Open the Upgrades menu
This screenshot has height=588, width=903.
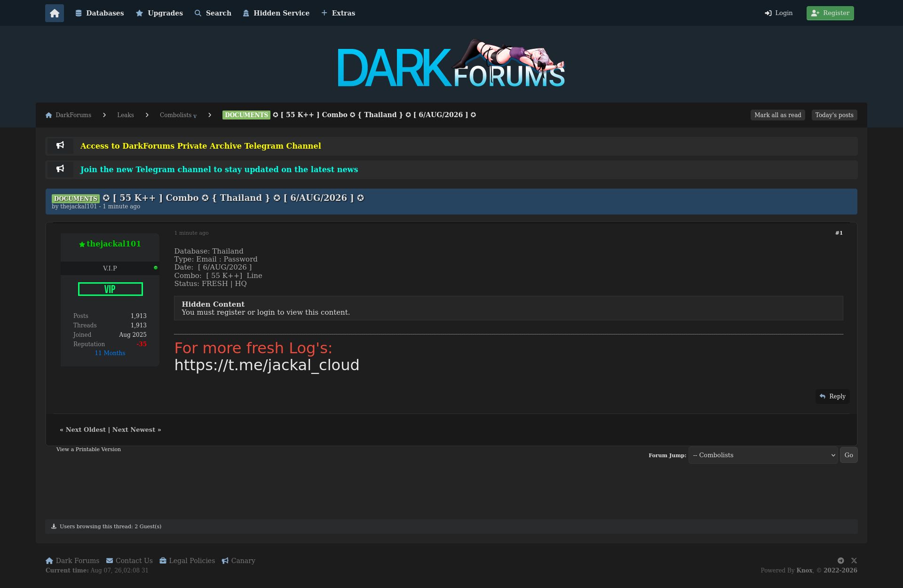(159, 13)
